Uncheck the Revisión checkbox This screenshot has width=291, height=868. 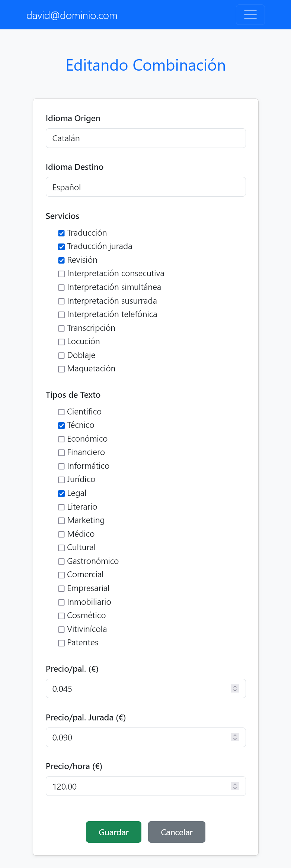[61, 260]
